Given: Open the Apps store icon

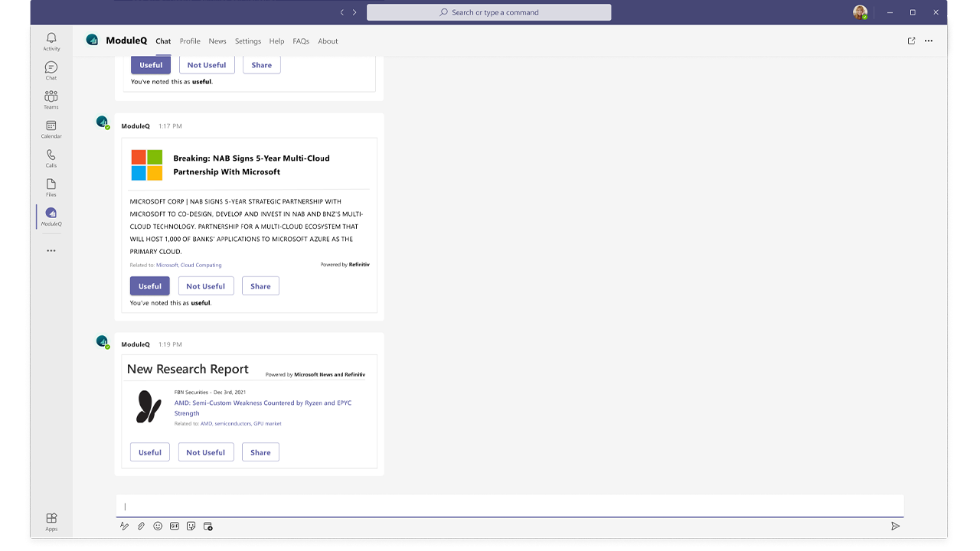Looking at the screenshot, I should coord(51,521).
